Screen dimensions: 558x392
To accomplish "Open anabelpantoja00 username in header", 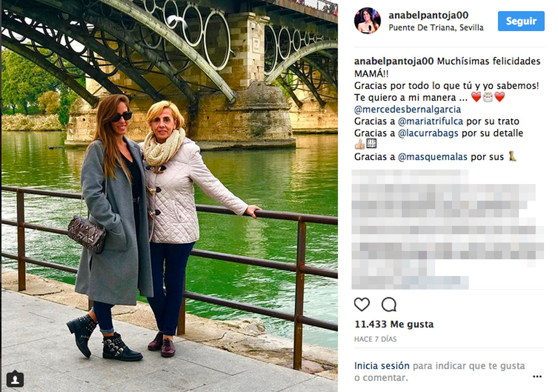I will click(x=429, y=15).
